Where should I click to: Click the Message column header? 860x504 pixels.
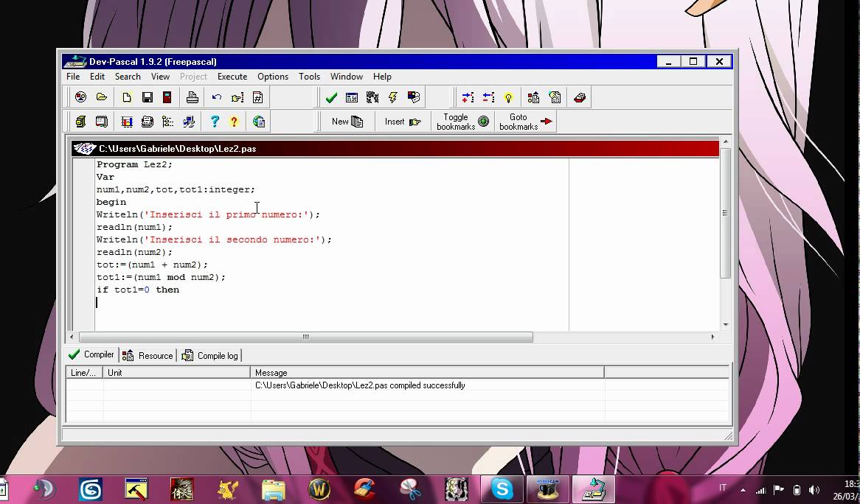[427, 373]
